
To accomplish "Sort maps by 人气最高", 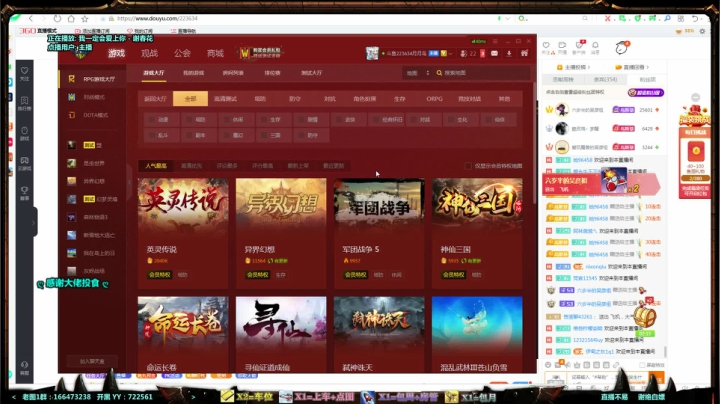I will click(x=156, y=166).
